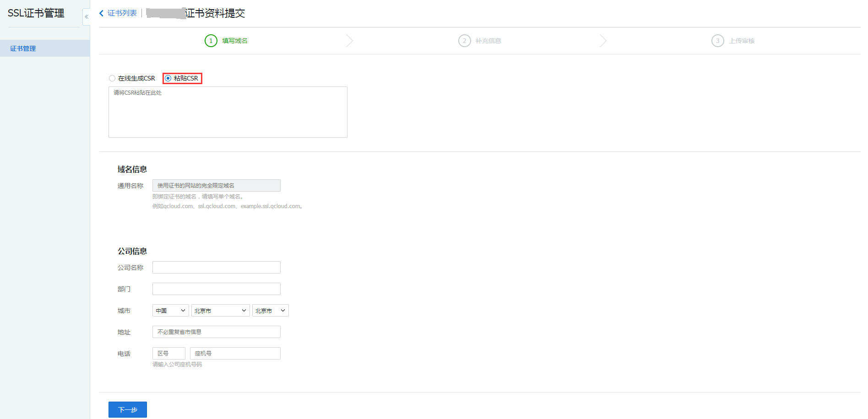Image resolution: width=868 pixels, height=419 pixels.
Task: Click the 公司名称 input field
Action: coord(216,268)
